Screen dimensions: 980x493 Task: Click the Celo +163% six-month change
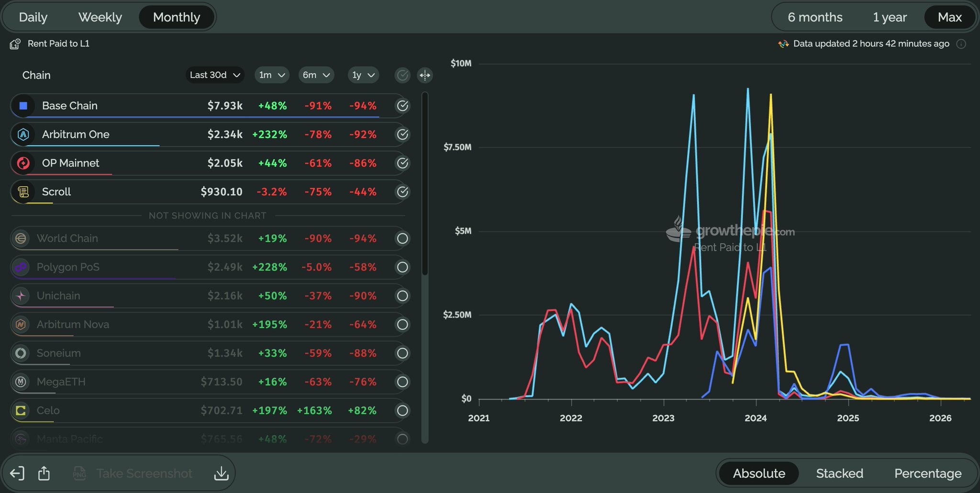[x=314, y=410]
